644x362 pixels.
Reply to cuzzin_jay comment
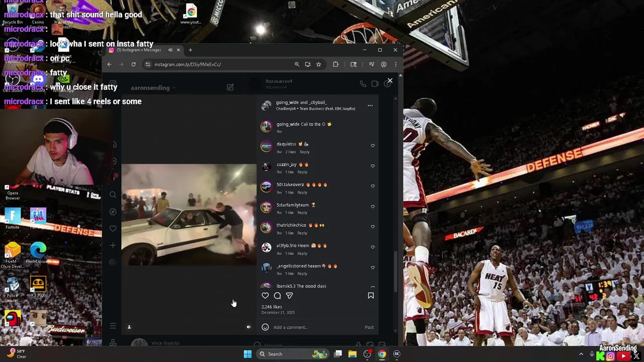coord(302,172)
